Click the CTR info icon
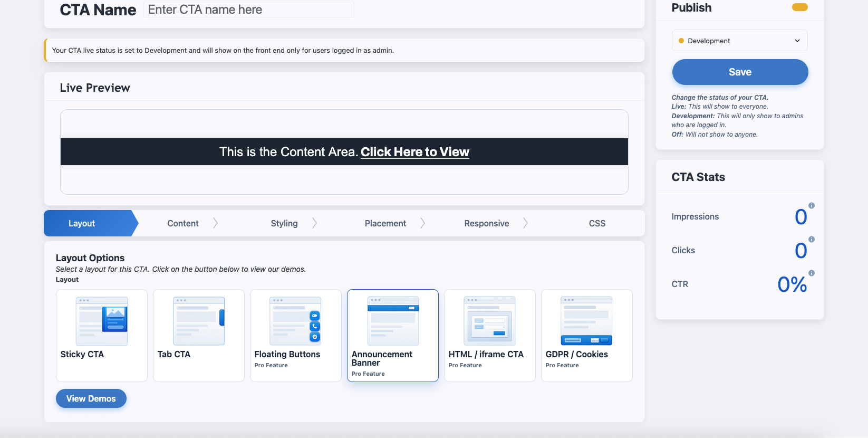Screen dimensions: 868x438 pos(812,273)
